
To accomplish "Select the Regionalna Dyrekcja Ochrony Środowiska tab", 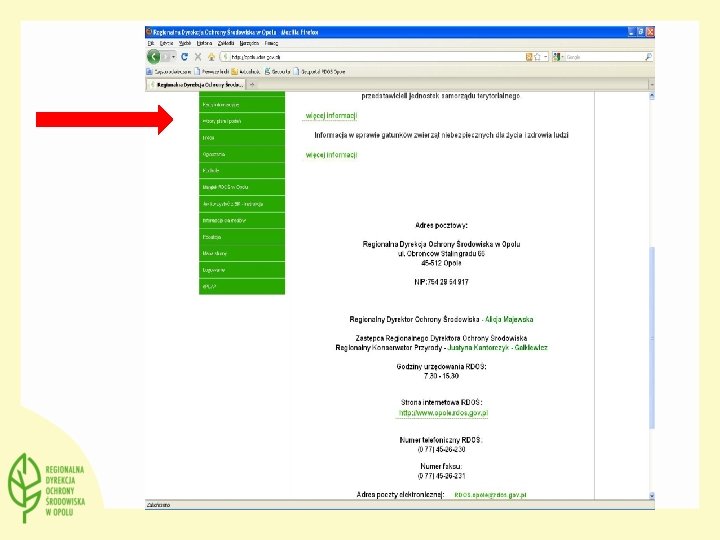I will pos(196,85).
